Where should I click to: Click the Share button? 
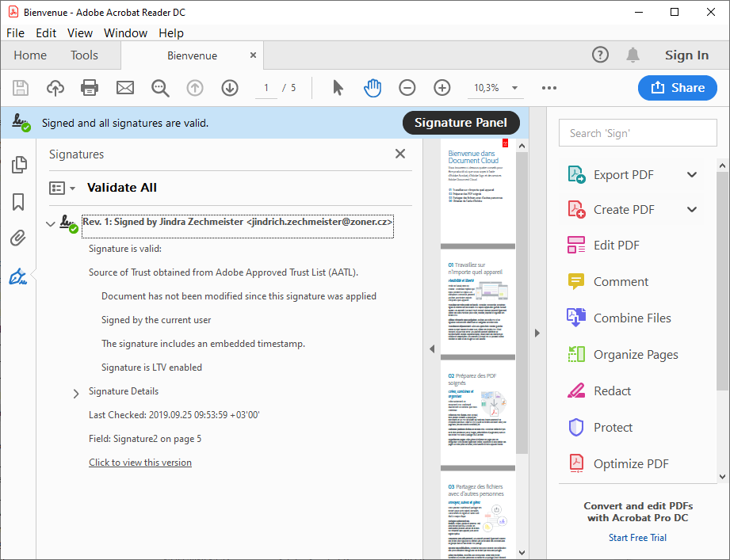tap(677, 87)
